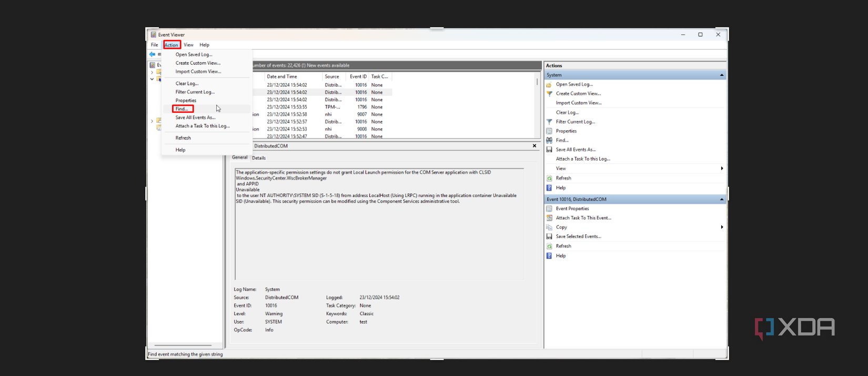
Task: Click the Keywords value 'Classic'
Action: coord(367,314)
